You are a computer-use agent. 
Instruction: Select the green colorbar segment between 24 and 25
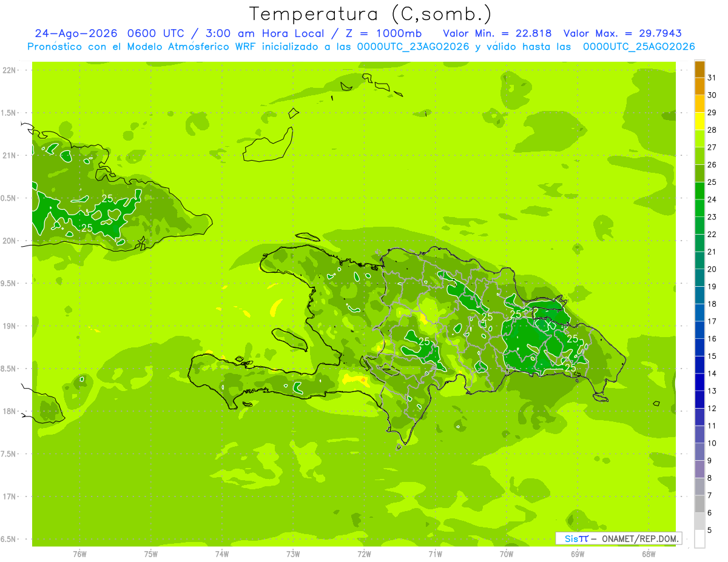[x=699, y=191]
